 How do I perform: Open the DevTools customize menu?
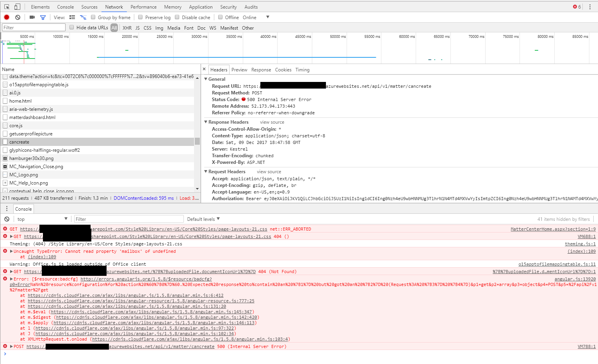pos(590,7)
